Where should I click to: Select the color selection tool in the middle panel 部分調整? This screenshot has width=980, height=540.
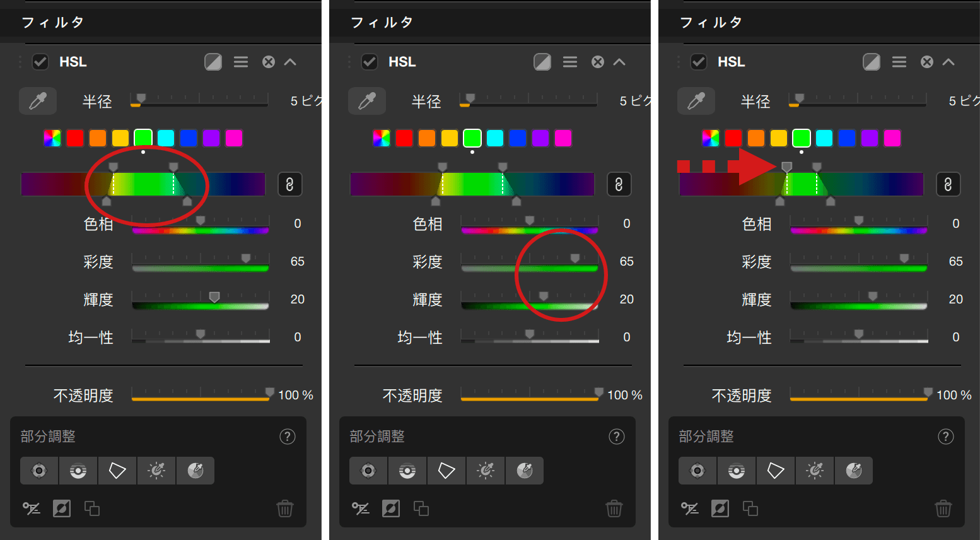[525, 471]
